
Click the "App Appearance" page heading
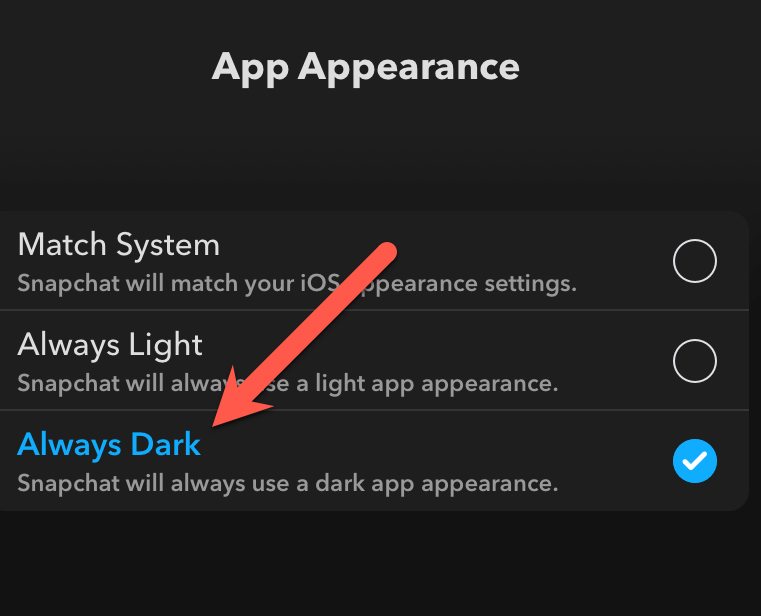tap(365, 68)
